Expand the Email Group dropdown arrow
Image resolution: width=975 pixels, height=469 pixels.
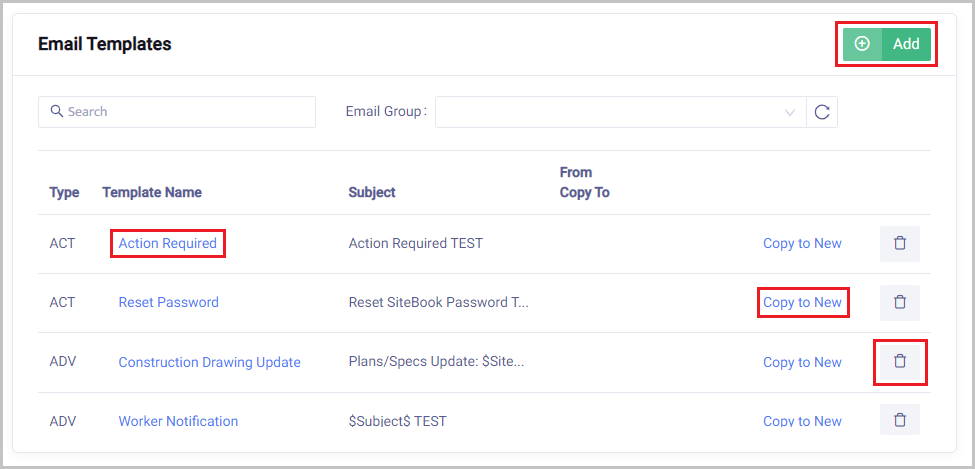tap(790, 112)
